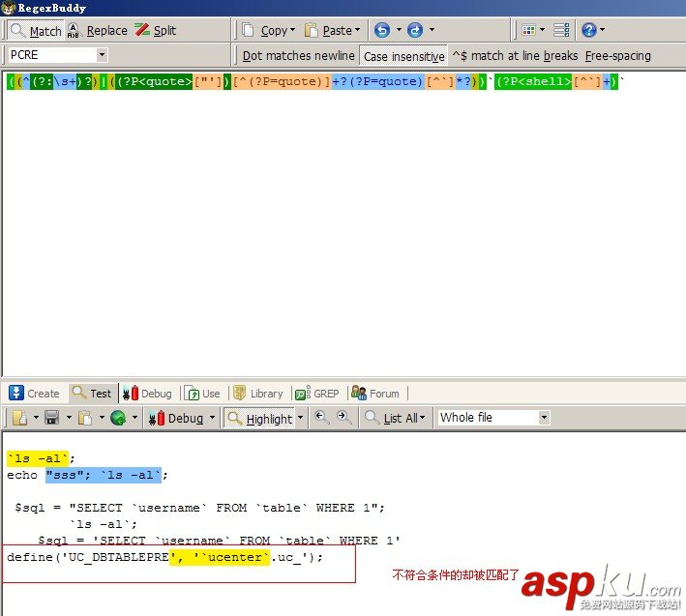Open the test paste dropdown arrow

[x=102, y=418]
